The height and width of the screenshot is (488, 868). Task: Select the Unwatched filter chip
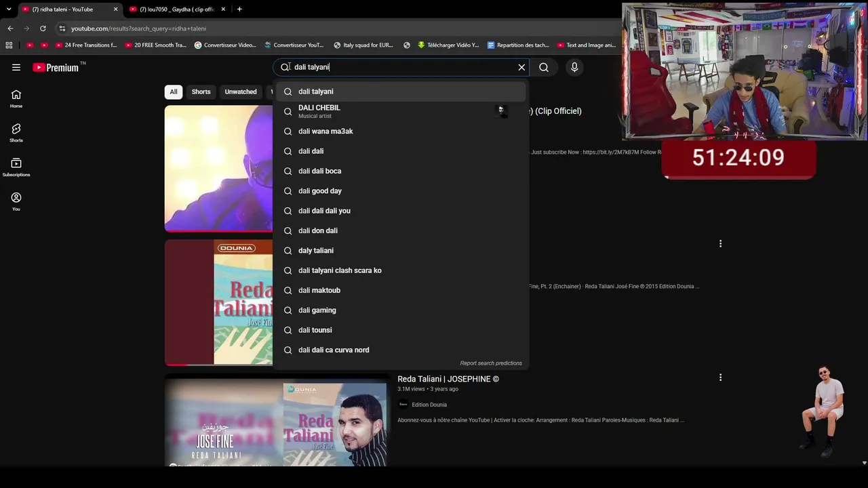point(241,92)
